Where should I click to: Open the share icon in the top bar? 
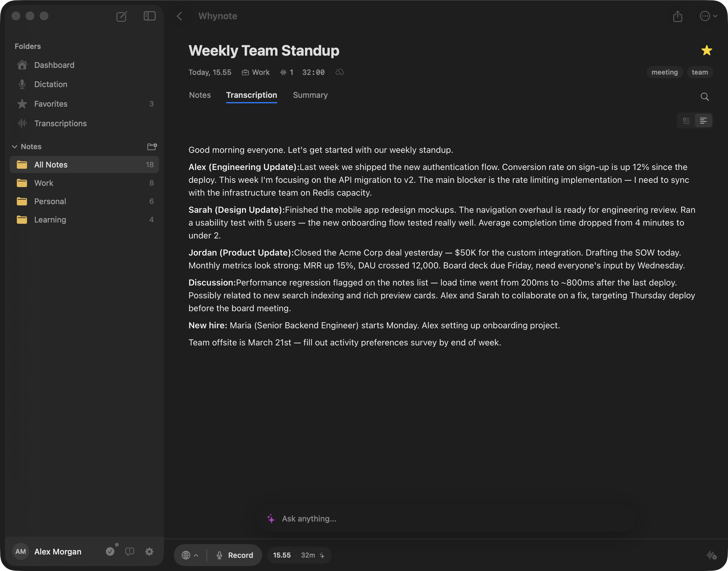point(678,16)
